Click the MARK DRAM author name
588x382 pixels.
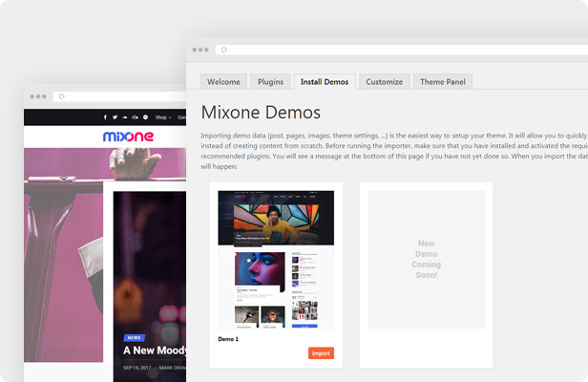[x=173, y=368]
